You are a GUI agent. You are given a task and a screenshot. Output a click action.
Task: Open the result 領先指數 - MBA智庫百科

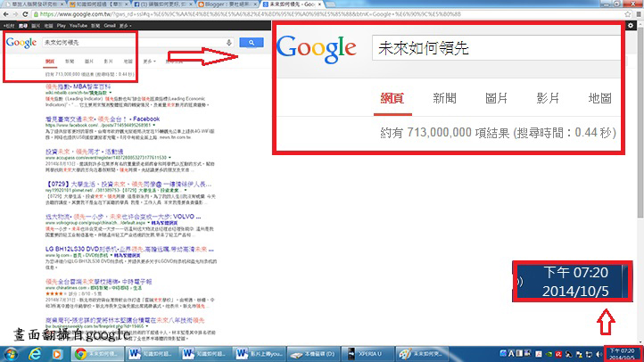(78, 86)
